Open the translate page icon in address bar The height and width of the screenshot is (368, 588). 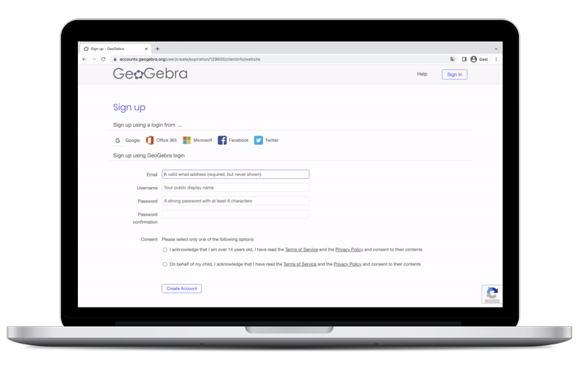452,59
